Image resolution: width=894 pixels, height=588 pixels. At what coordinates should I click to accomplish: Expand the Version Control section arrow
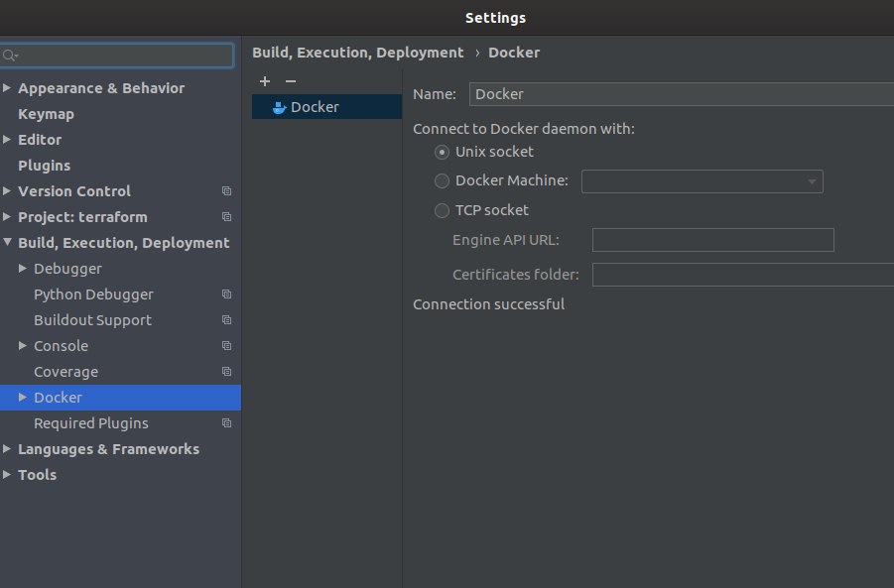[x=7, y=190]
